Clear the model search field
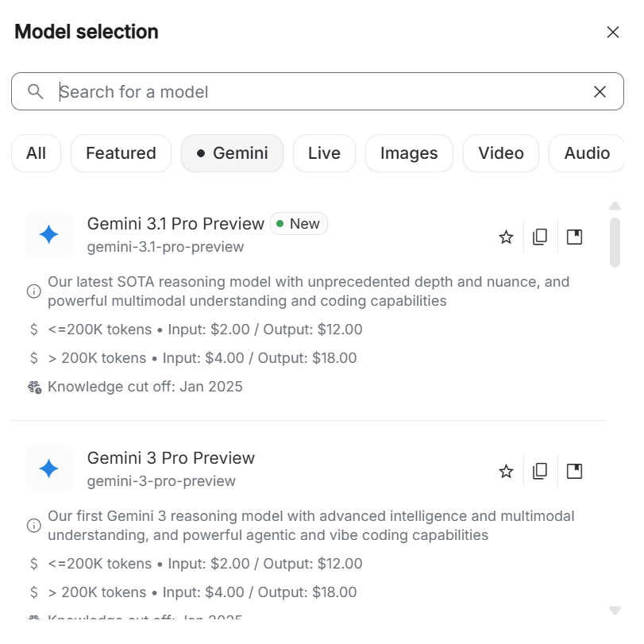This screenshot has width=644, height=644. 600,92
